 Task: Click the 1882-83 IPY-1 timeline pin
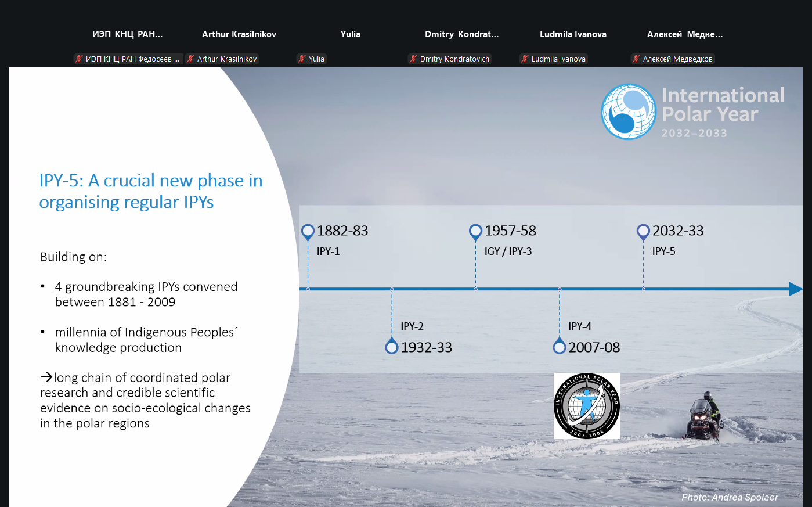click(308, 232)
